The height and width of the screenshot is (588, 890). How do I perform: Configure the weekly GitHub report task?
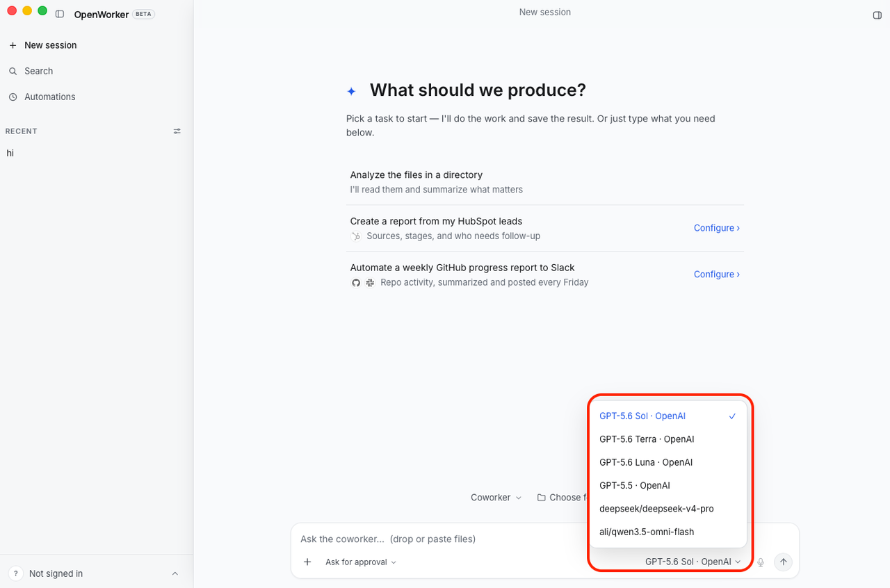pyautogui.click(x=717, y=275)
